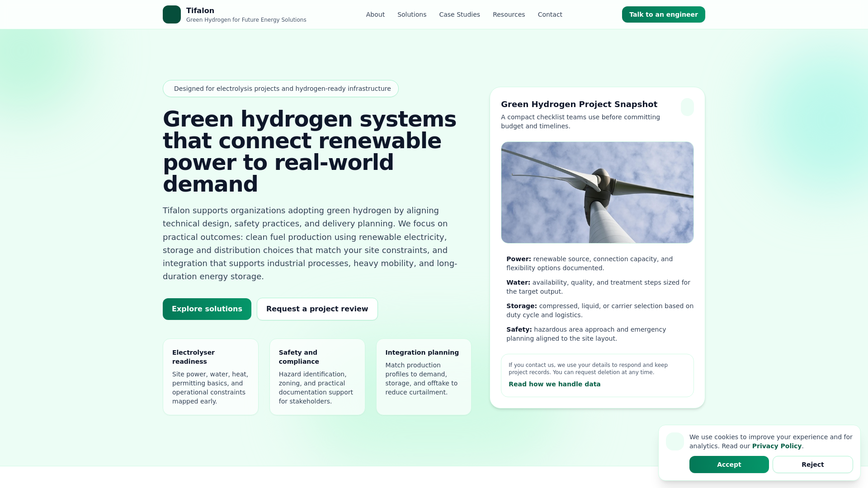
Task: Accept cookies in the banner
Action: coord(729,465)
